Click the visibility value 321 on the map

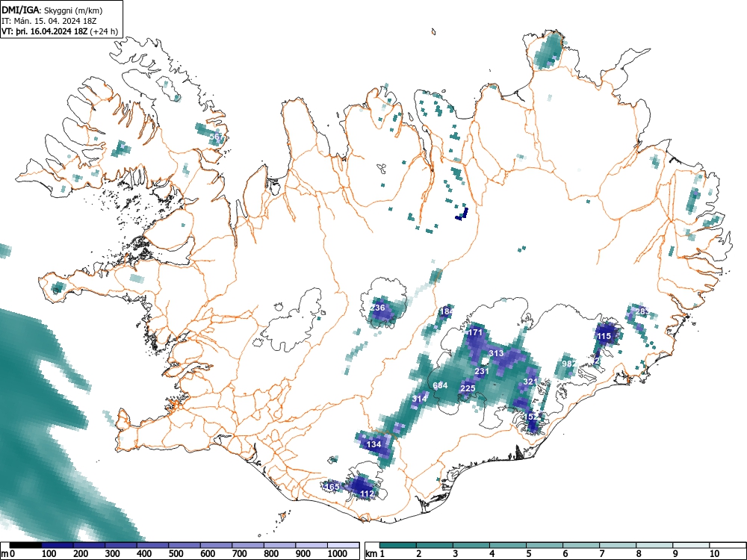[530, 382]
